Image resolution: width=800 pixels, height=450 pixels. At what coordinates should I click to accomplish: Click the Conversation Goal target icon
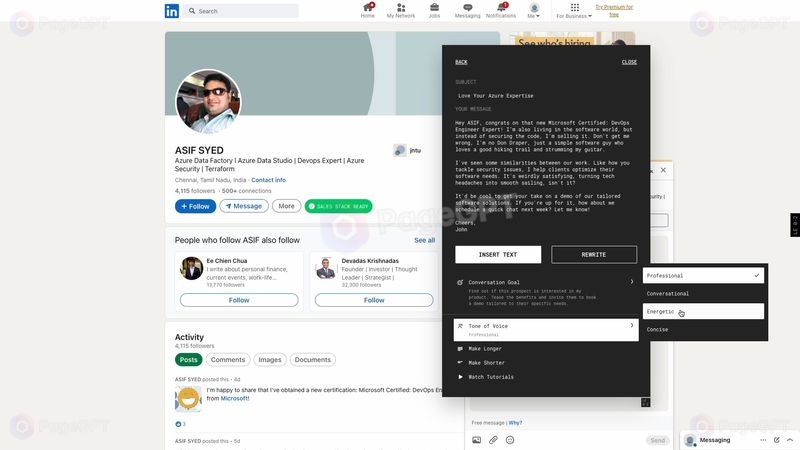click(x=460, y=282)
